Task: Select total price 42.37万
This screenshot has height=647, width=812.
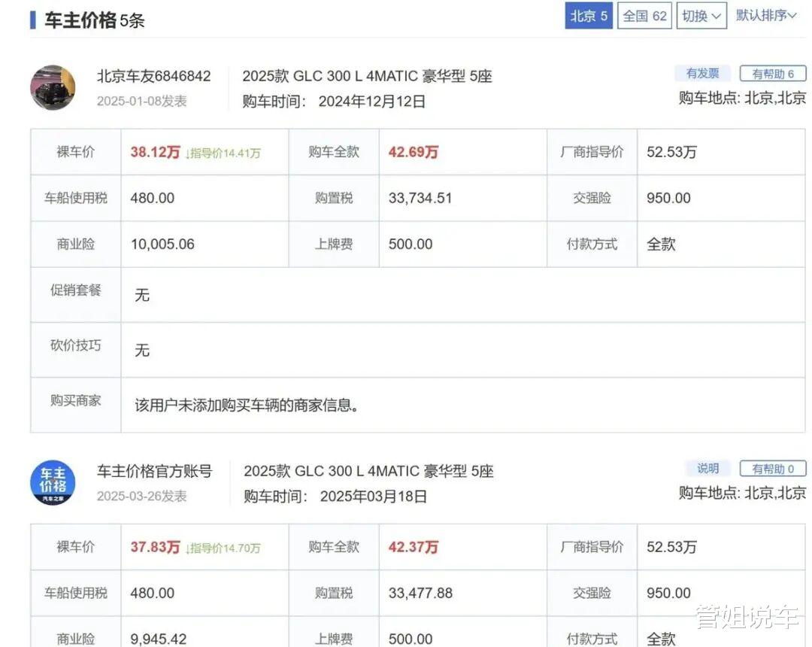Action: [414, 547]
